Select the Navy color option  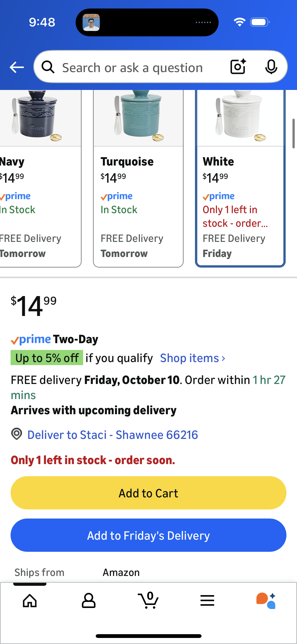[38, 176]
